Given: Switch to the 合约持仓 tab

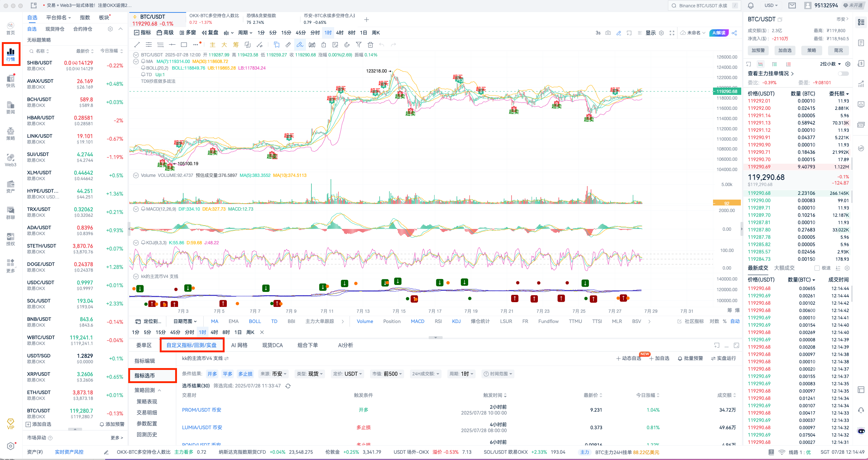Looking at the screenshot, I should point(83,29).
